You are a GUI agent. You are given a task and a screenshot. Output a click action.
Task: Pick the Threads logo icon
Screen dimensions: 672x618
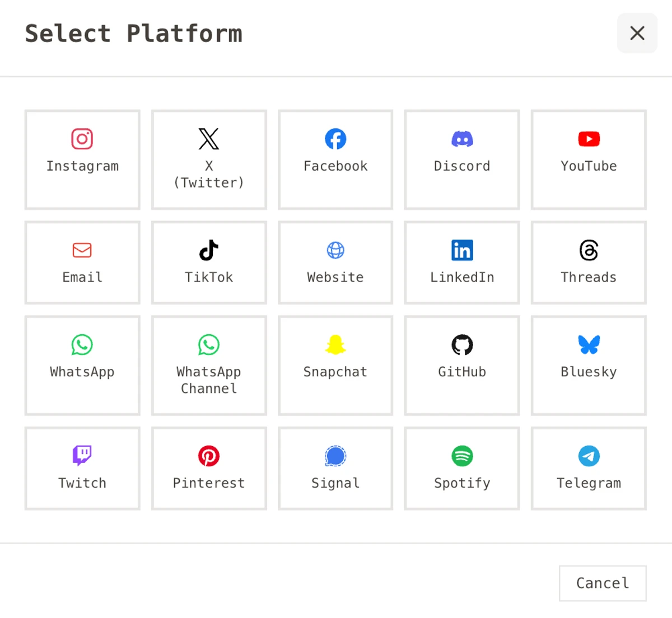tap(589, 250)
